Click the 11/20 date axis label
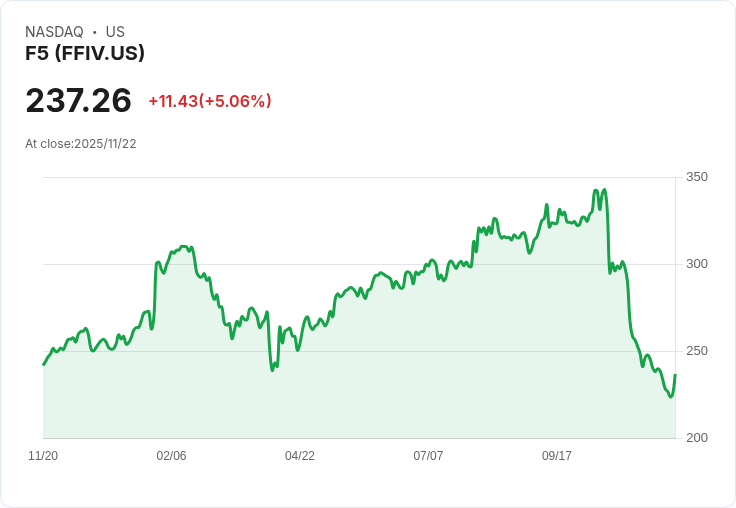The width and height of the screenshot is (736, 508). (43, 456)
